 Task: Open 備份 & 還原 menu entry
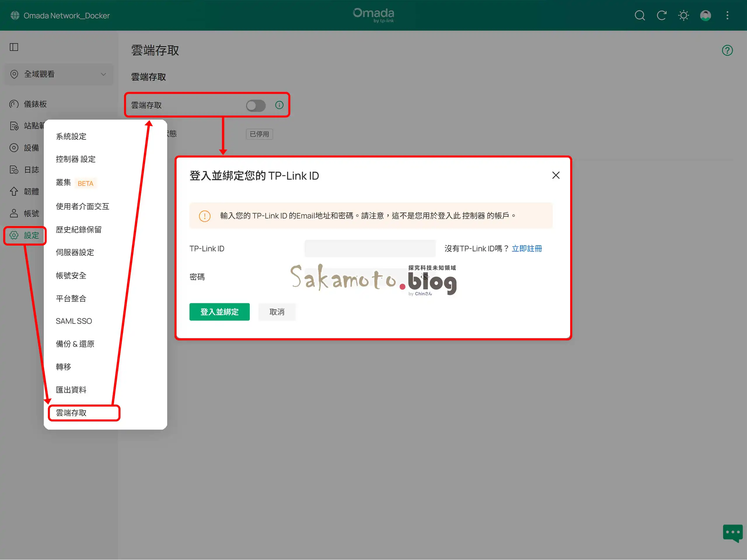pyautogui.click(x=75, y=344)
